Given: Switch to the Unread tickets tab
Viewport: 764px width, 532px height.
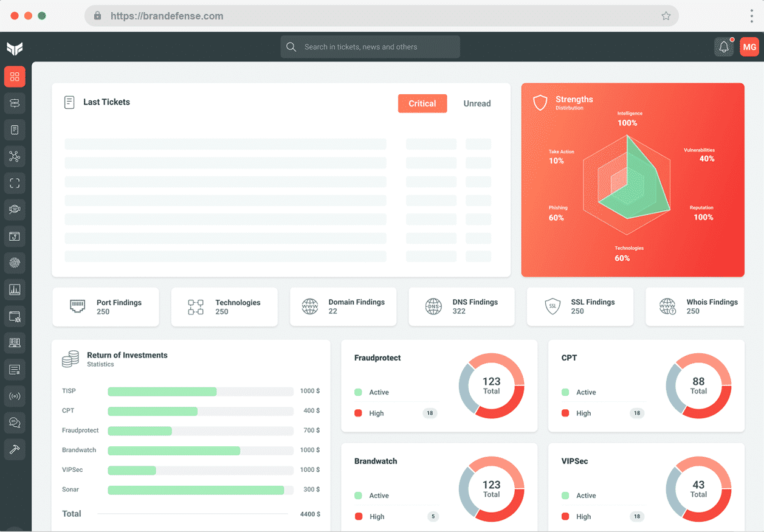Looking at the screenshot, I should click(477, 103).
